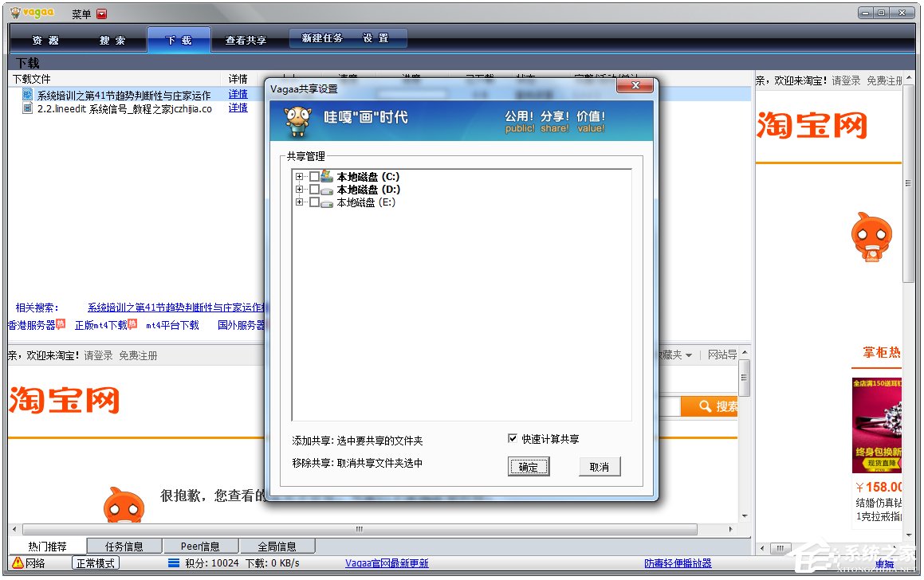The height and width of the screenshot is (580, 924).
Task: Select the 下载 tab
Action: (179, 40)
